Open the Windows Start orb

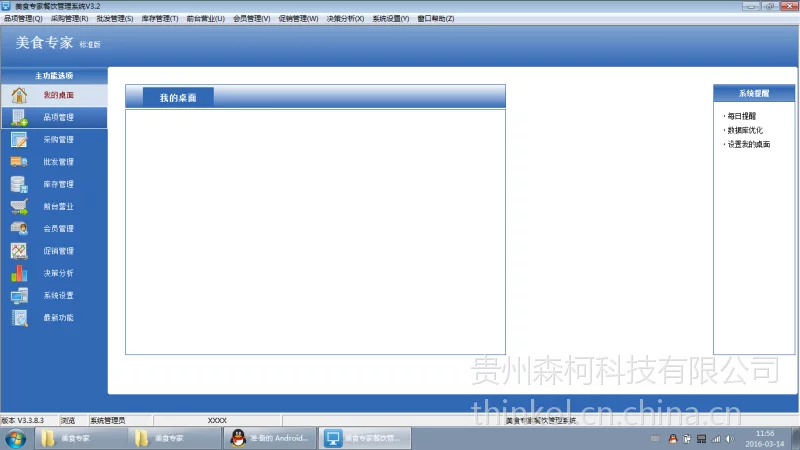click(x=16, y=438)
